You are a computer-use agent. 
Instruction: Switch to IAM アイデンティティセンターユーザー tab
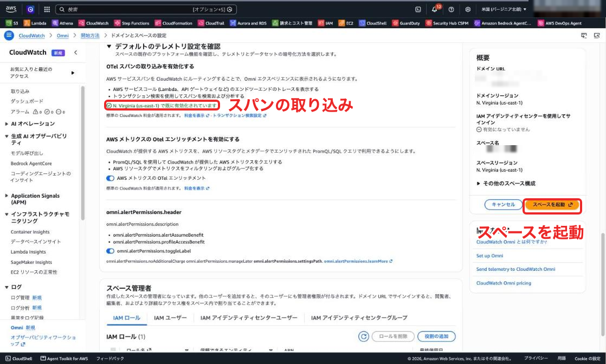(249, 317)
